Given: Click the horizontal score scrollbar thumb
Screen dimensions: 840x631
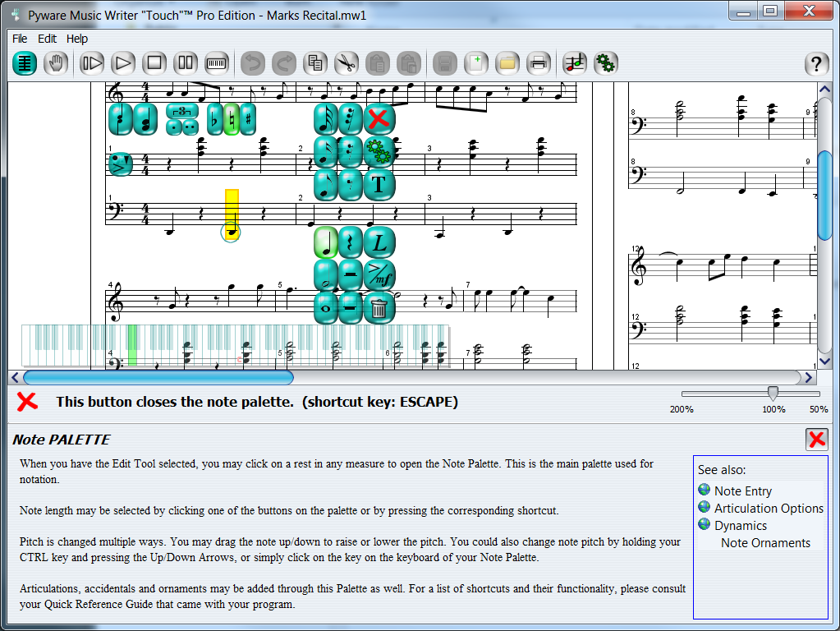Looking at the screenshot, I should [158, 378].
